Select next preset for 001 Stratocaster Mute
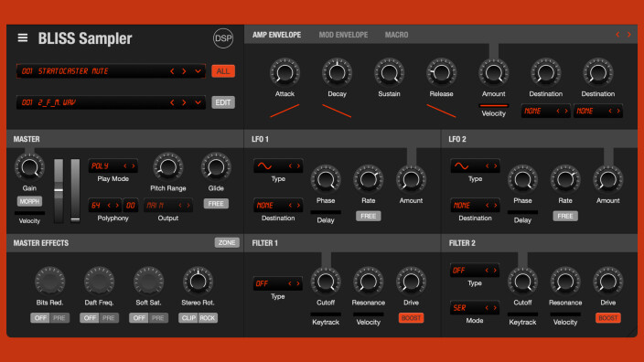This screenshot has height=362, width=644. pos(184,71)
